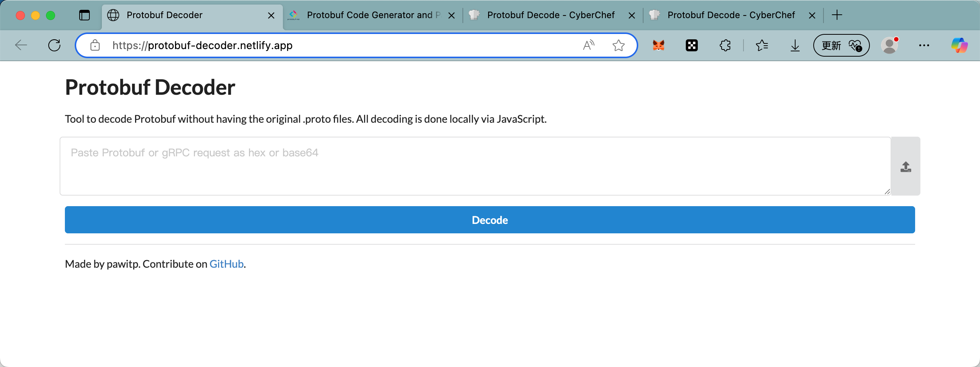Open browser profile menu

pos(889,45)
